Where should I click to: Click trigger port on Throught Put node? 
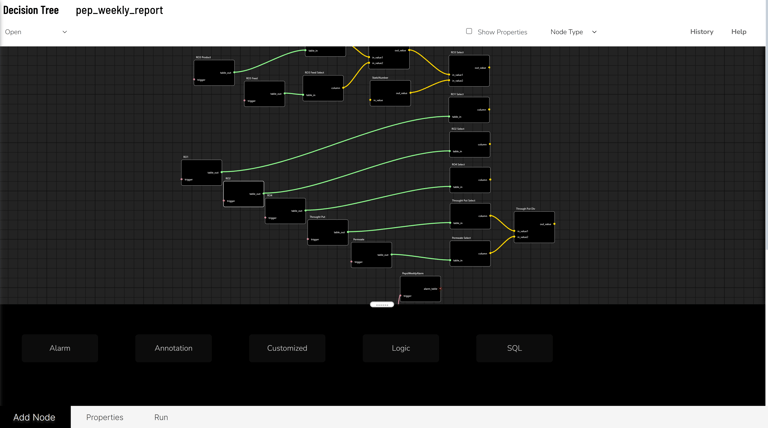coord(308,239)
